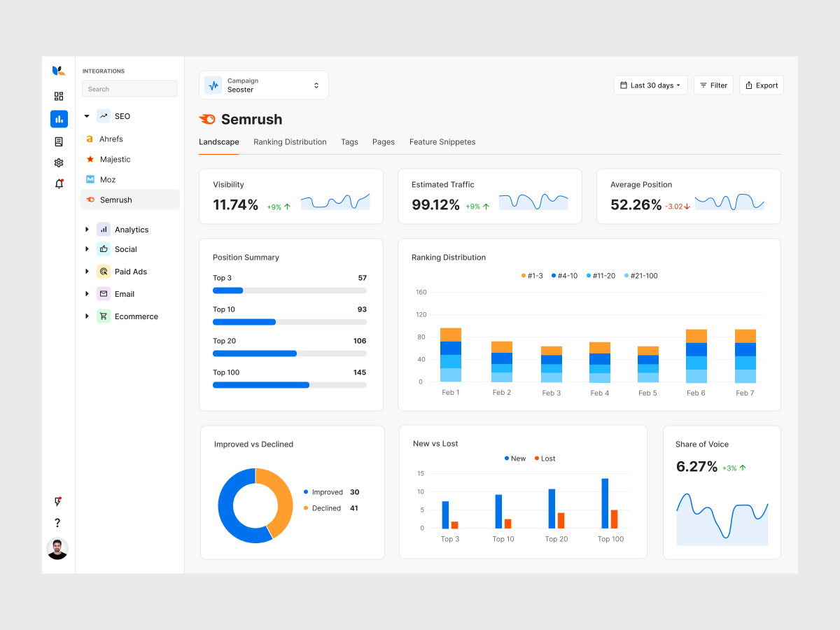The image size is (840, 630).
Task: Toggle the Improved legend entry
Action: point(331,492)
